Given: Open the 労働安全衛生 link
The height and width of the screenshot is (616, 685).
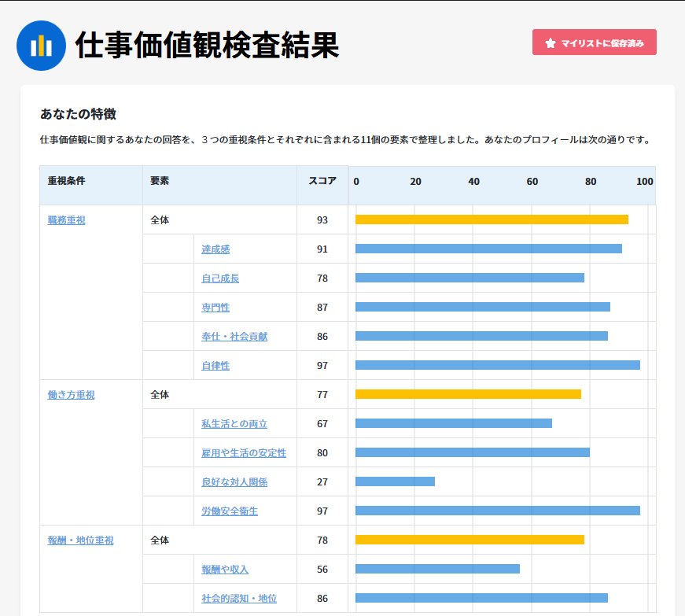Looking at the screenshot, I should click(230, 511).
